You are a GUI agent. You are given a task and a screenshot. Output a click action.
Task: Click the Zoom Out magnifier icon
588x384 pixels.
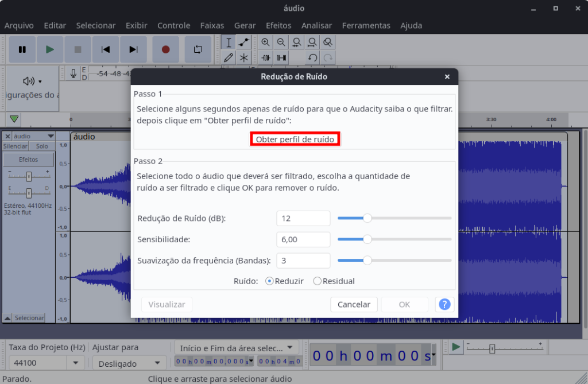tap(281, 42)
